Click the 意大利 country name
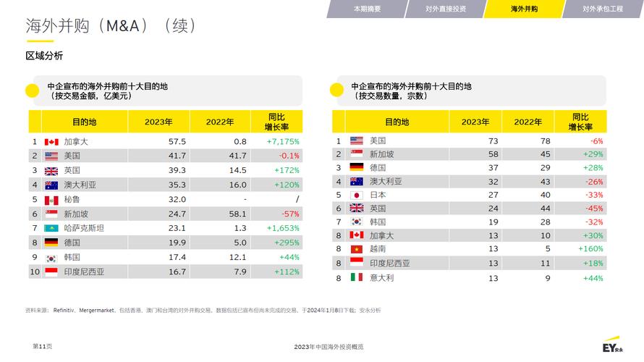 click(x=382, y=278)
